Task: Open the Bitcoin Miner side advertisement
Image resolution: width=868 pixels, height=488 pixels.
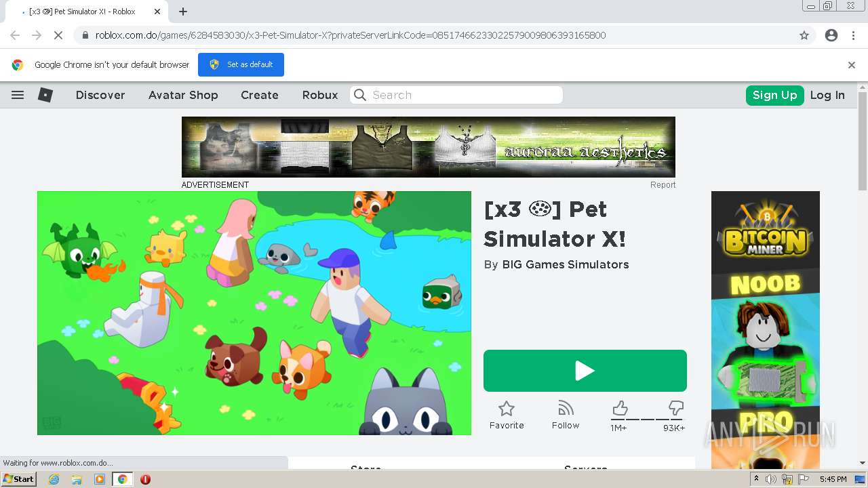Action: (766, 330)
